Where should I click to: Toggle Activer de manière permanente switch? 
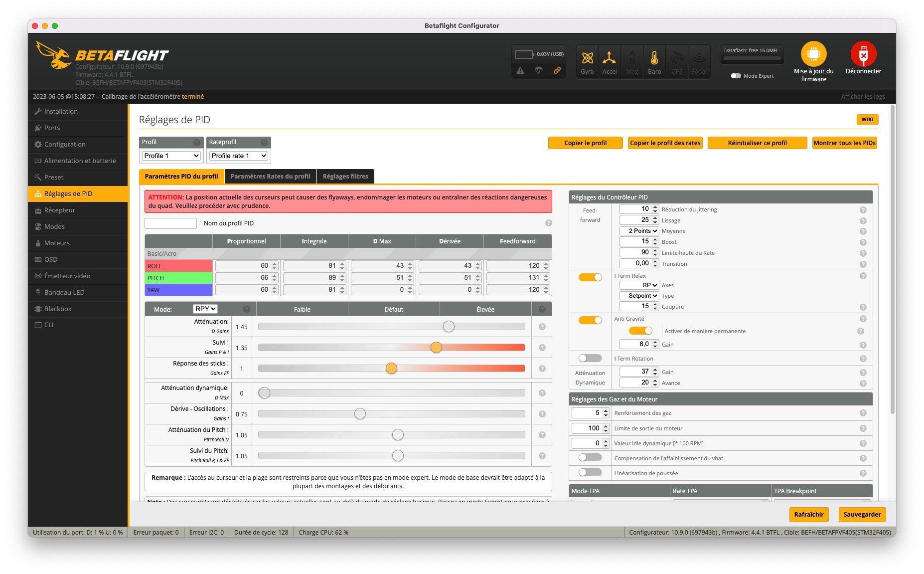click(x=640, y=331)
